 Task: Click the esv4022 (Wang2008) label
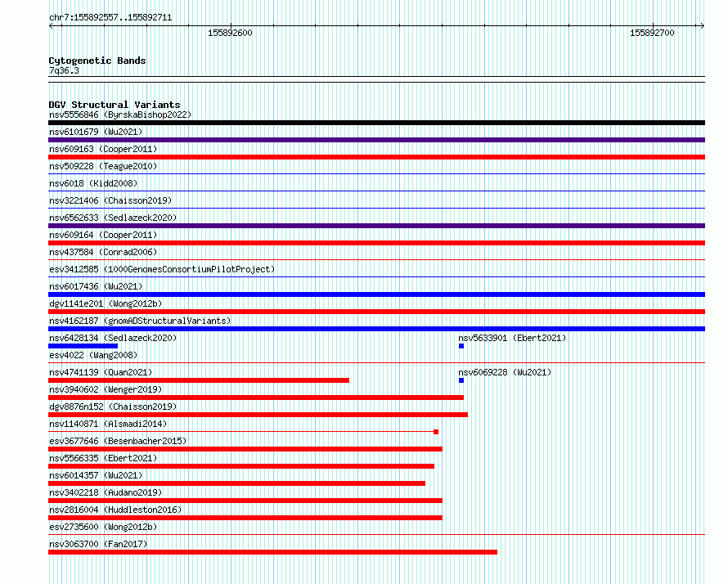point(93,355)
